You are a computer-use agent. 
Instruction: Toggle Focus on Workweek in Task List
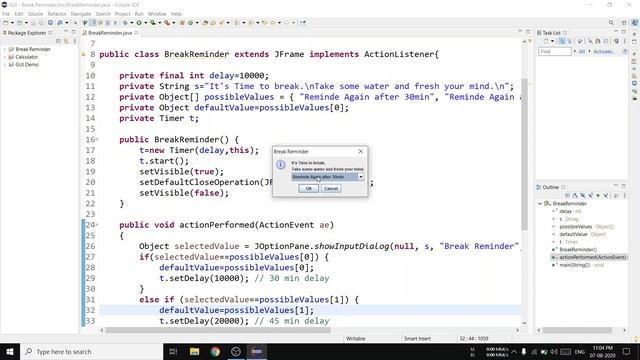pos(580,41)
